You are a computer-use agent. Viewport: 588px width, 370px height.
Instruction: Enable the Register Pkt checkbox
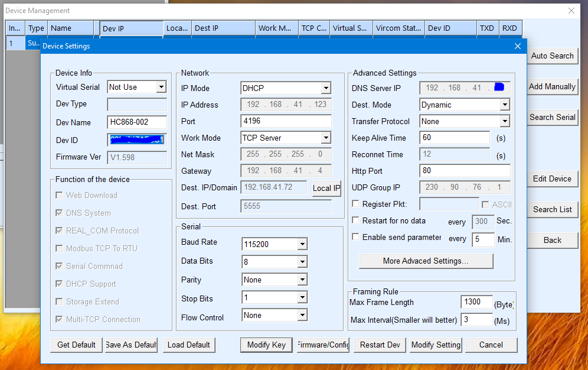[356, 204]
